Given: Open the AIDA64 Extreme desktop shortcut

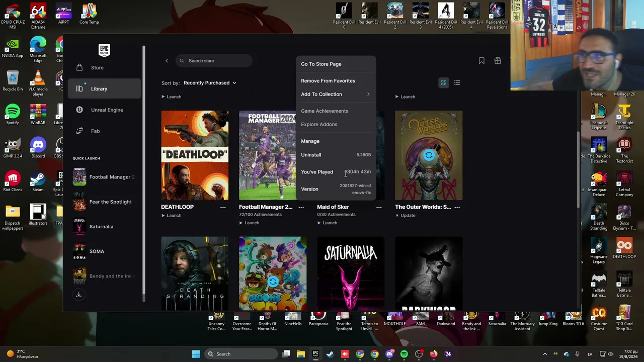Looking at the screenshot, I should click(x=38, y=16).
